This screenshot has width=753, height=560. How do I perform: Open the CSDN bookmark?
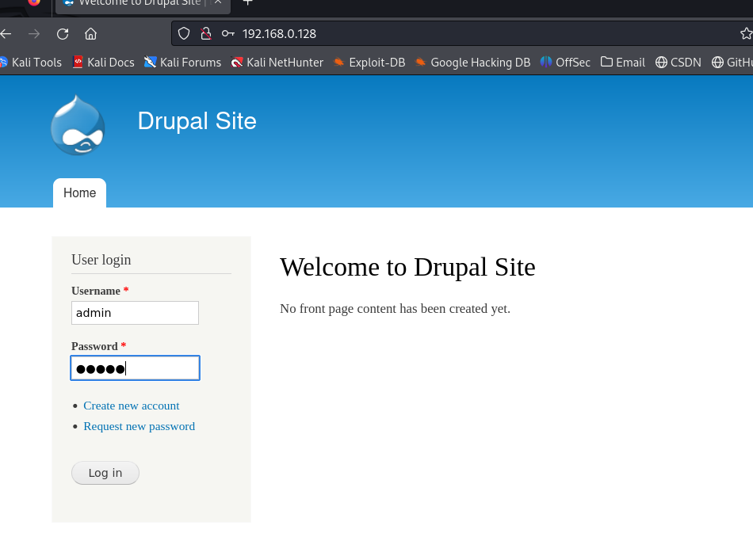[x=678, y=63]
